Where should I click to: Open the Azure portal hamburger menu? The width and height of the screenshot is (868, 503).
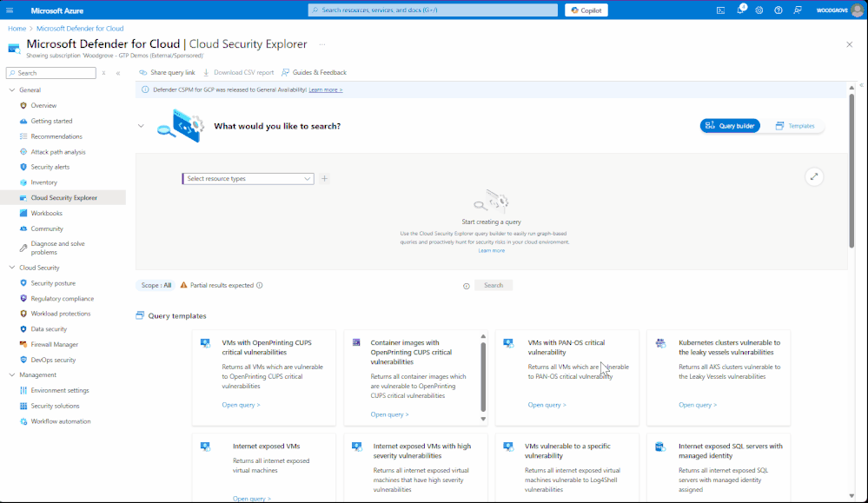coord(10,10)
